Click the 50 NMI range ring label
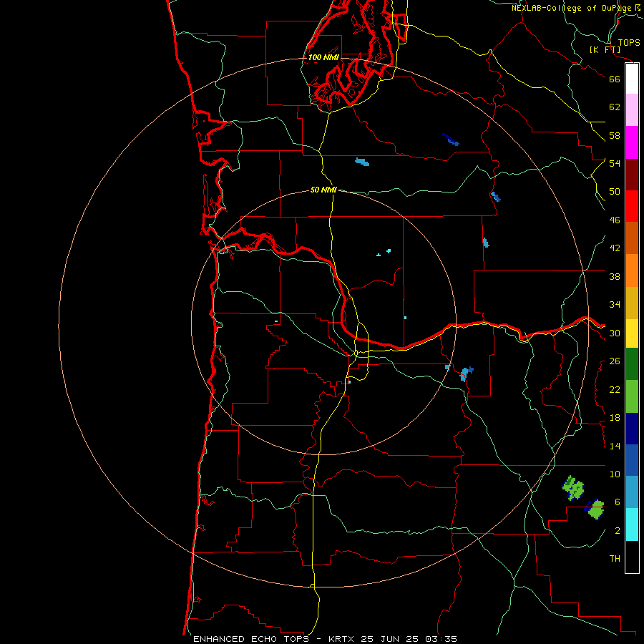The height and width of the screenshot is (644, 644). point(323,190)
